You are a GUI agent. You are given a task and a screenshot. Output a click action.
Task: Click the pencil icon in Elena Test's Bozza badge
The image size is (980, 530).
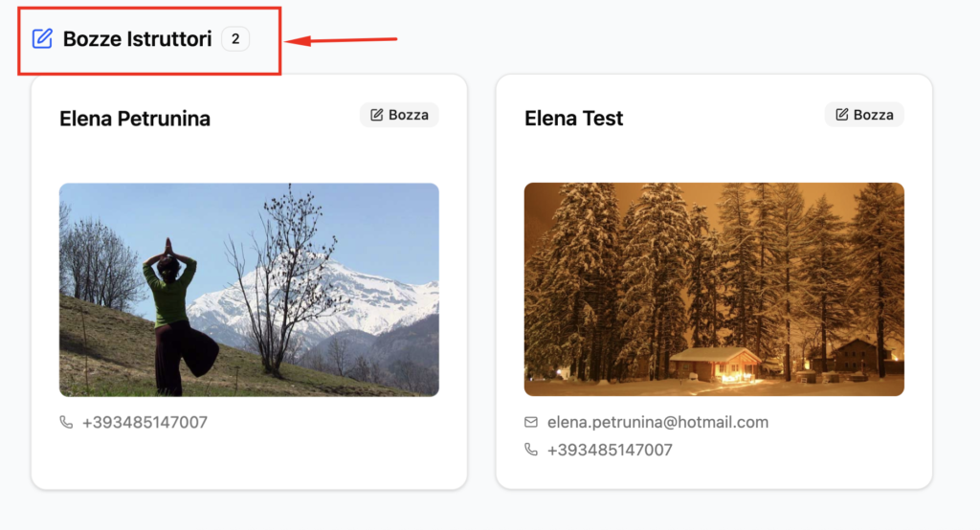click(841, 115)
